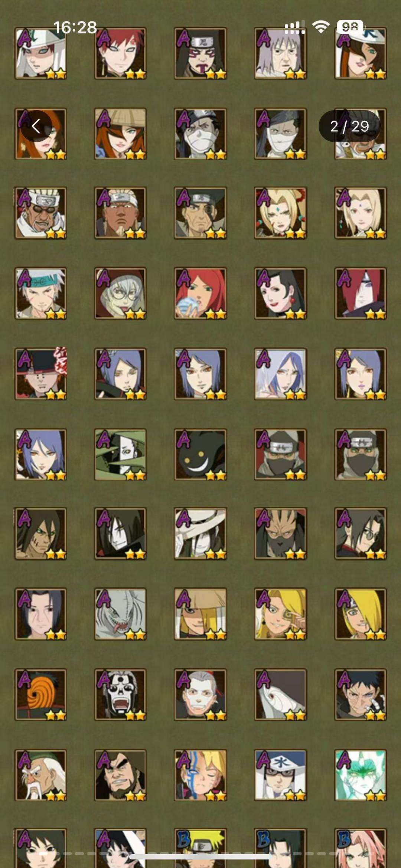Select the red-haired girl holding orb icon
This screenshot has height=868, width=401.
pos(200,293)
